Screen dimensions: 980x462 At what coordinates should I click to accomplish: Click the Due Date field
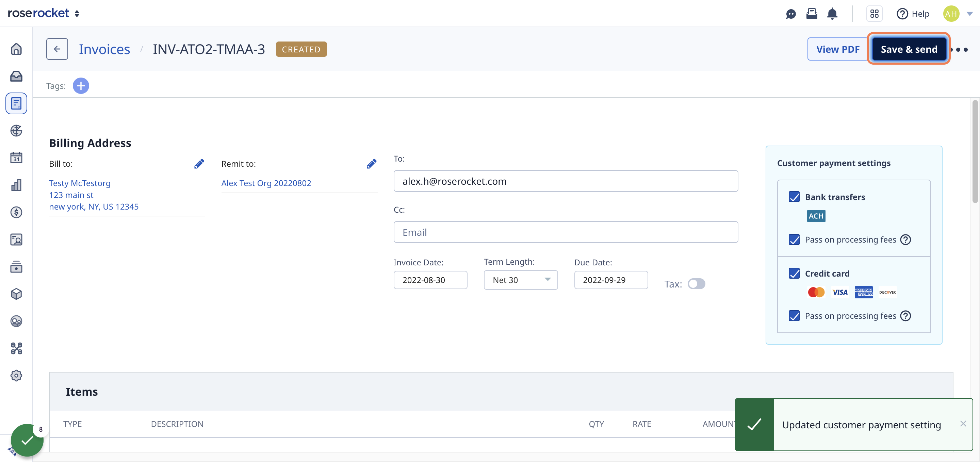pyautogui.click(x=611, y=280)
